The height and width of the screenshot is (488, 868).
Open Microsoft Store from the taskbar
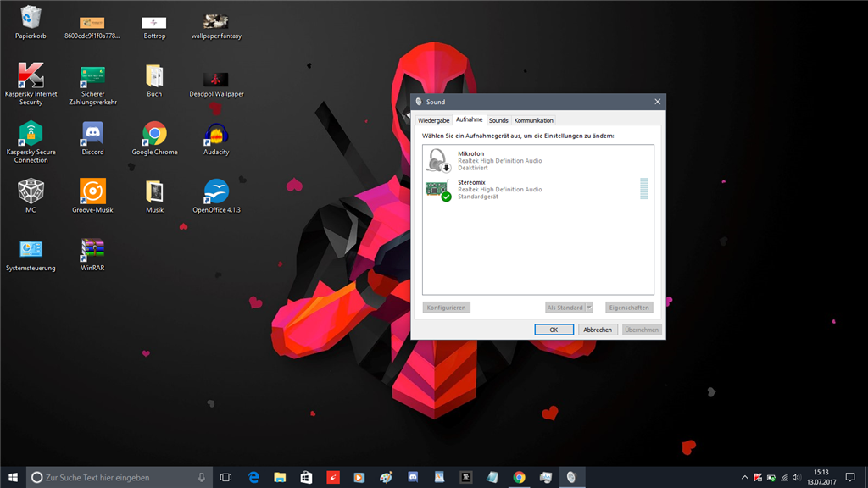coord(306,477)
